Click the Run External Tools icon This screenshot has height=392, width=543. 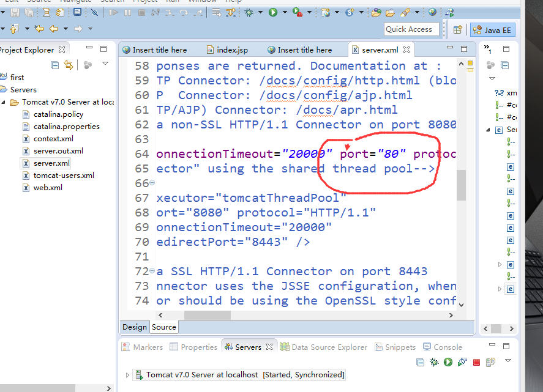point(297,13)
